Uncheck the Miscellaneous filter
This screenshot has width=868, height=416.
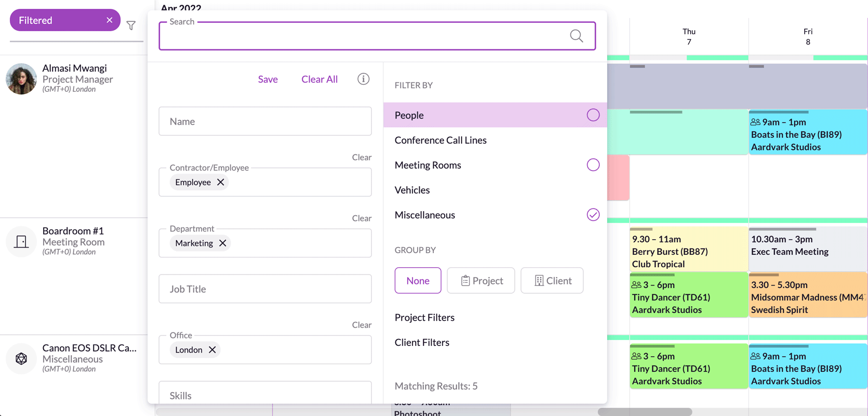[x=593, y=215]
